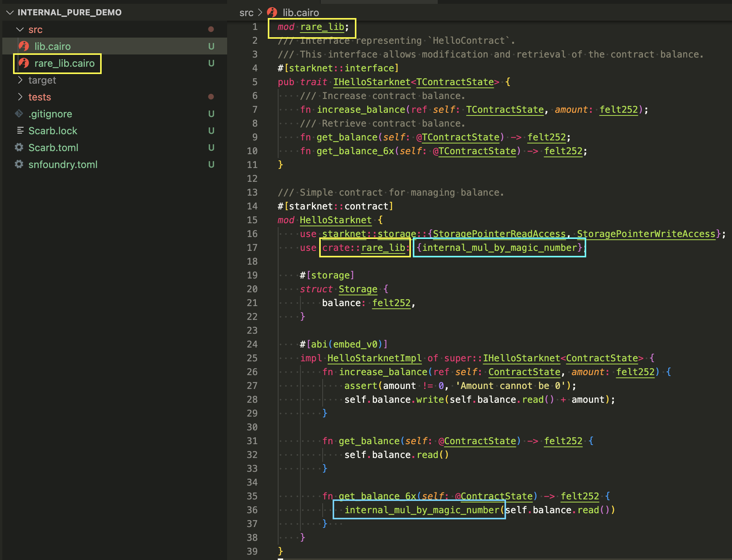Click the U git indicator next to Scarb.lock
This screenshot has height=560, width=732.
[211, 131]
